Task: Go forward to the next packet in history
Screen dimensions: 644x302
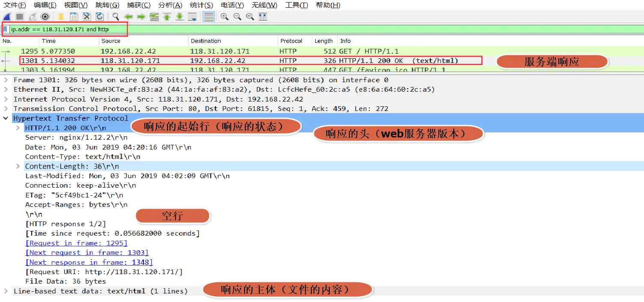Action: [141, 17]
